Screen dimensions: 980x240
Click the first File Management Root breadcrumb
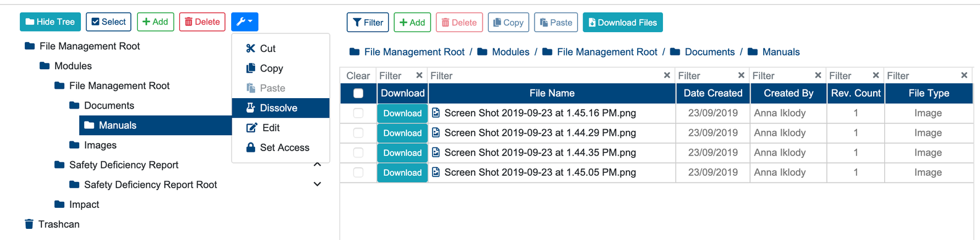pos(414,52)
